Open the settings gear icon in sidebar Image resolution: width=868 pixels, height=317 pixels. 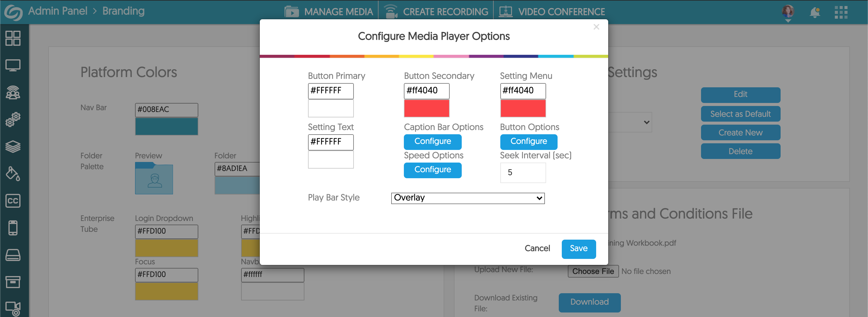click(13, 120)
